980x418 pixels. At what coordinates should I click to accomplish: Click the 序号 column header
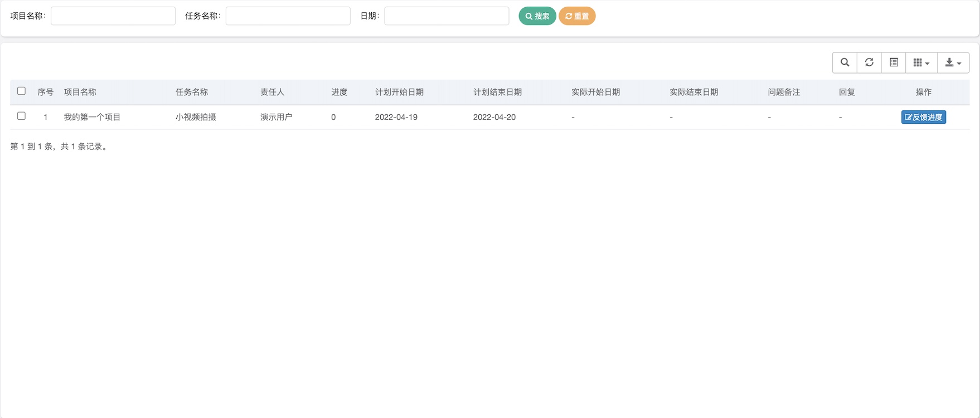45,92
